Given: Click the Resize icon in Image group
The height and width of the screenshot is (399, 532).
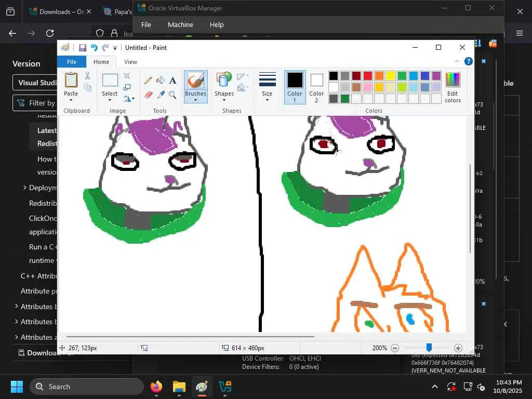Looking at the screenshot, I should (x=127, y=87).
